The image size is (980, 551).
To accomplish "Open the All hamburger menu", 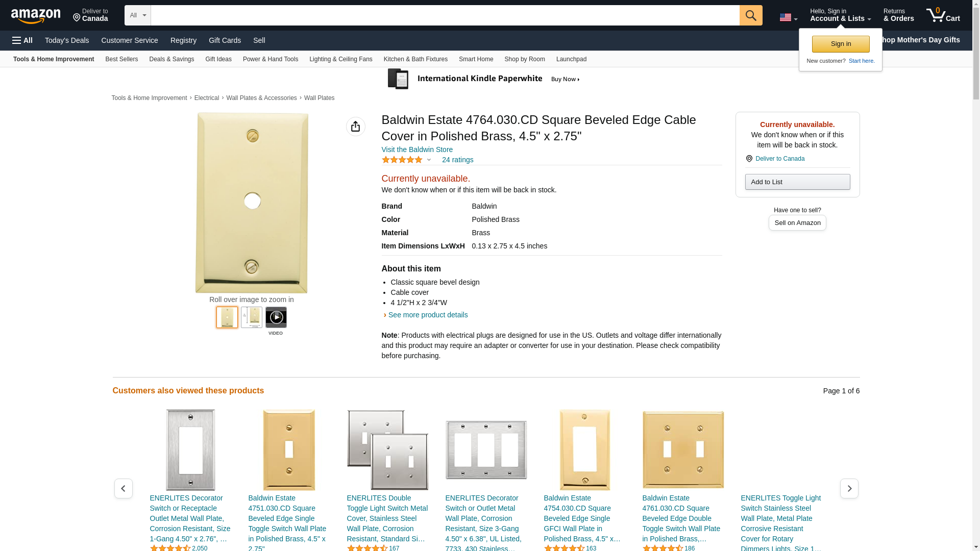I will [22, 40].
